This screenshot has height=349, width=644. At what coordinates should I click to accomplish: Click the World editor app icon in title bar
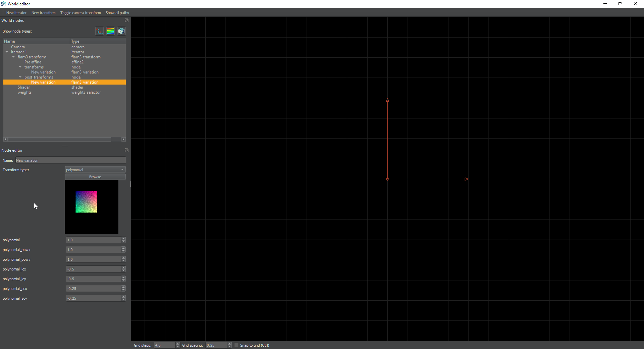click(3, 4)
